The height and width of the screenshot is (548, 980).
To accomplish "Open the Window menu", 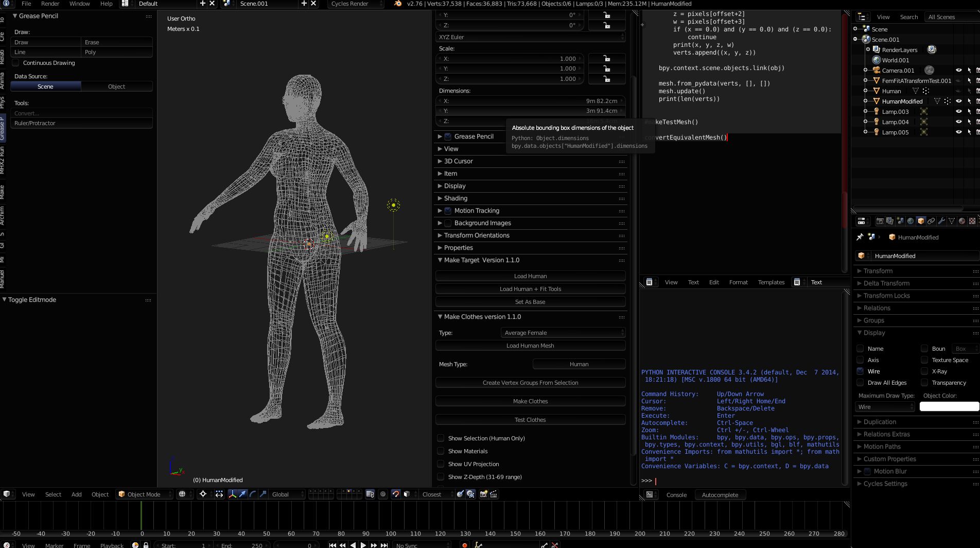I will [79, 4].
